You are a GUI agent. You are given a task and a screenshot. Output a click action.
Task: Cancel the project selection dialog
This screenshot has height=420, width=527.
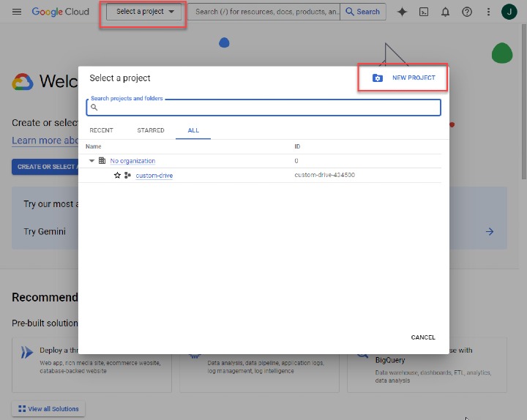click(x=423, y=337)
